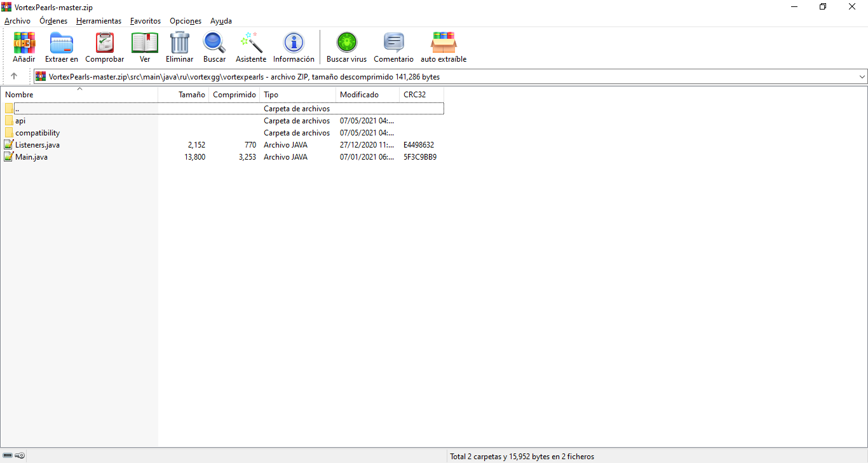Minimize the WinRAR window
The height and width of the screenshot is (463, 868).
(x=794, y=7)
